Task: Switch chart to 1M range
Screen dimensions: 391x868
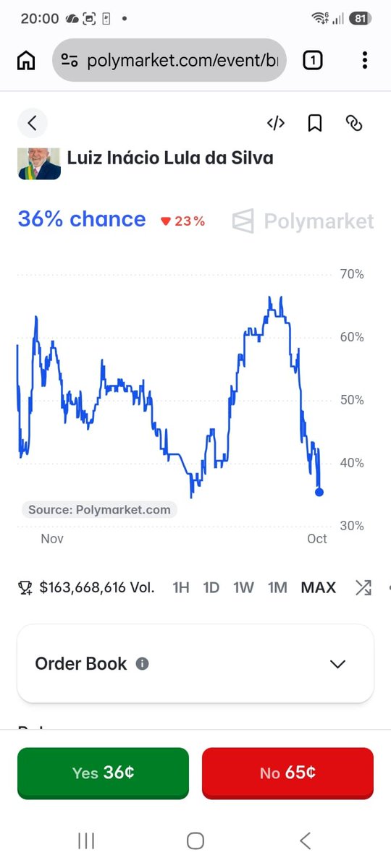Action: click(x=277, y=587)
